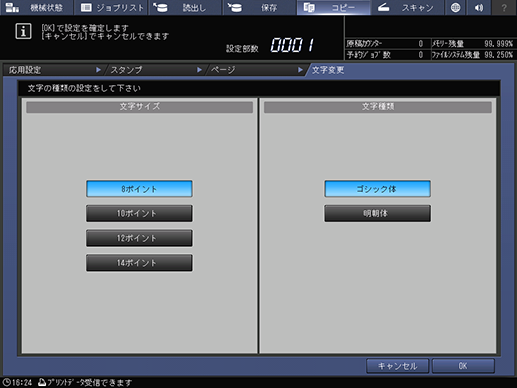Click the 文字サイズ section header
The width and height of the screenshot is (517, 388).
click(x=139, y=107)
